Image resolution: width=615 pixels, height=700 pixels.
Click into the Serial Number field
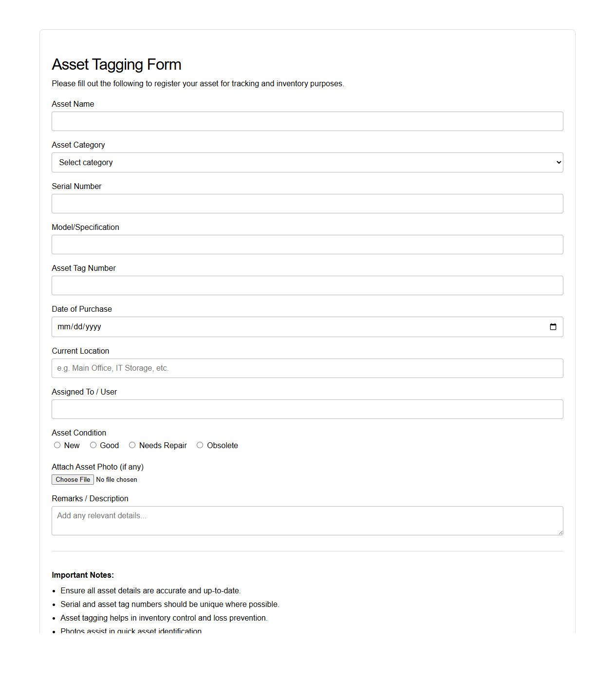307,204
